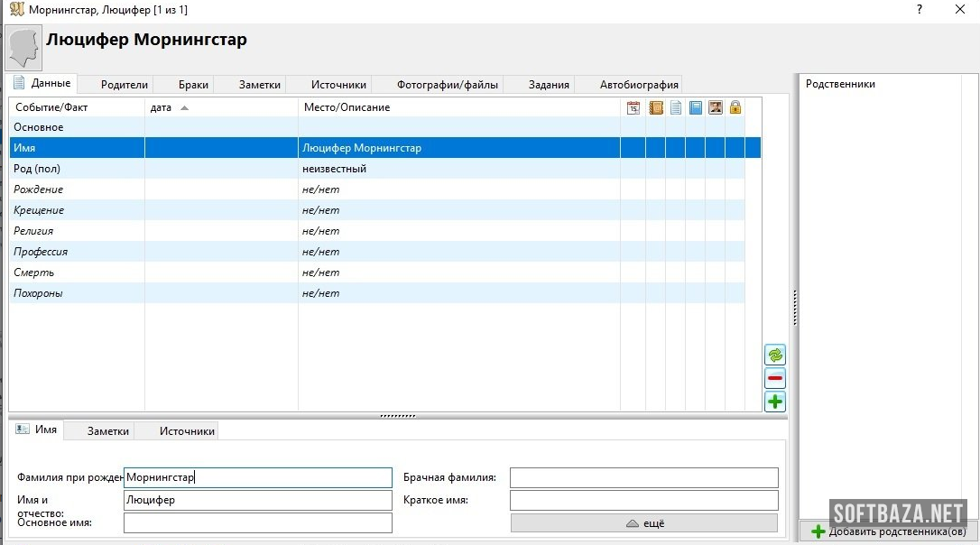This screenshot has height=545, width=980.
Task: Click the notes document column icon
Action: [675, 107]
